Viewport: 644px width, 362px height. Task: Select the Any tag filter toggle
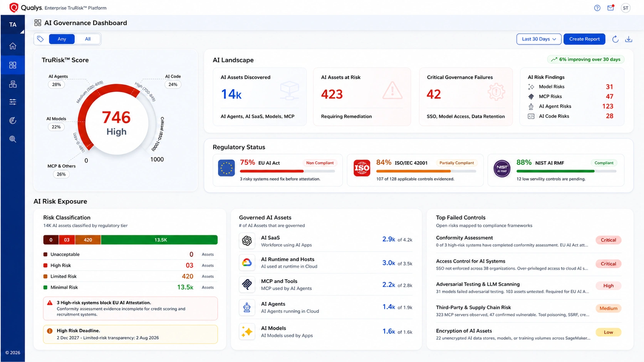62,39
